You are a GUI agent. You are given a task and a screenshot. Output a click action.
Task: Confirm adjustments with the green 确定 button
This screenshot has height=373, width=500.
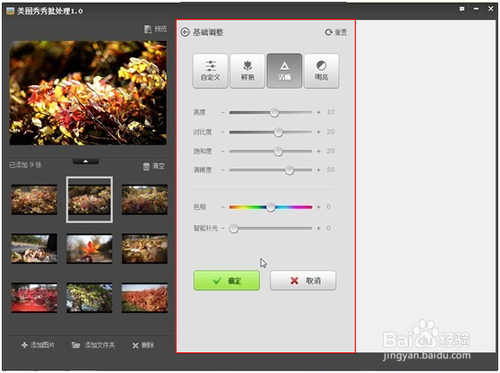pos(227,281)
